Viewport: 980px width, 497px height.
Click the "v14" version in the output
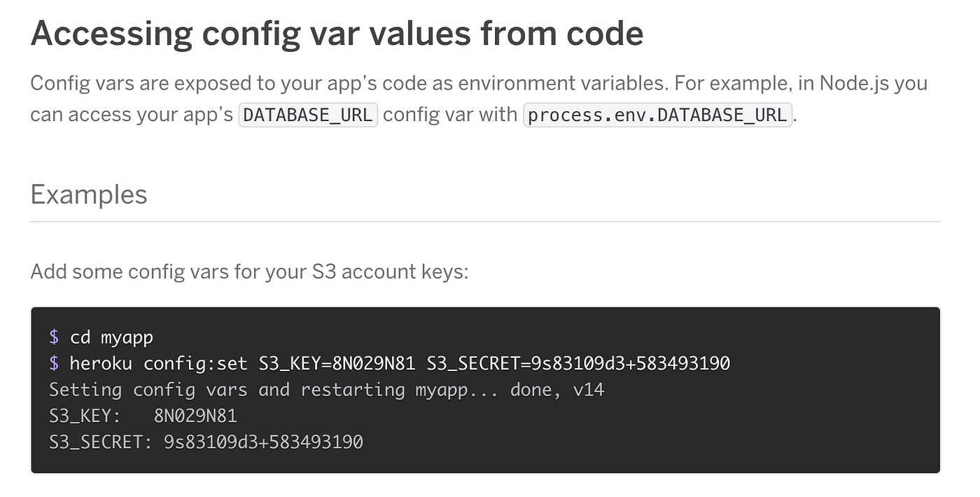click(x=588, y=390)
